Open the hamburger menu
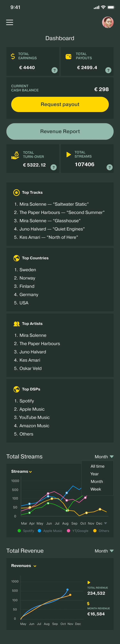 (x=10, y=22)
